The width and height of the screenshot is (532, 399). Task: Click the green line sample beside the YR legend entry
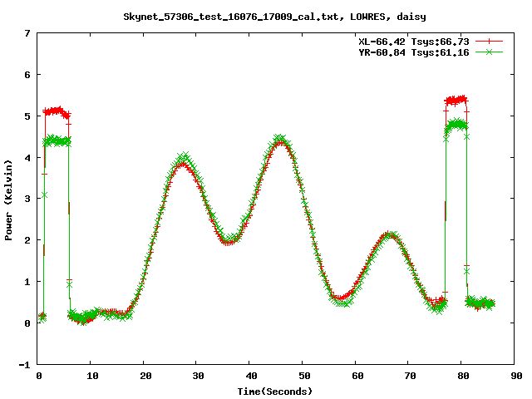[x=489, y=52]
